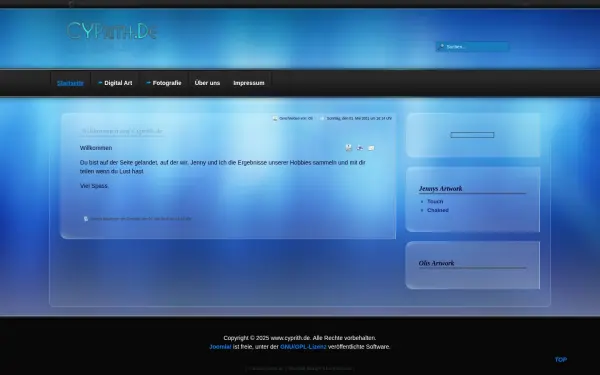This screenshot has height=375, width=600.
Task: Focus the Suchen search field
Action: [x=472, y=47]
